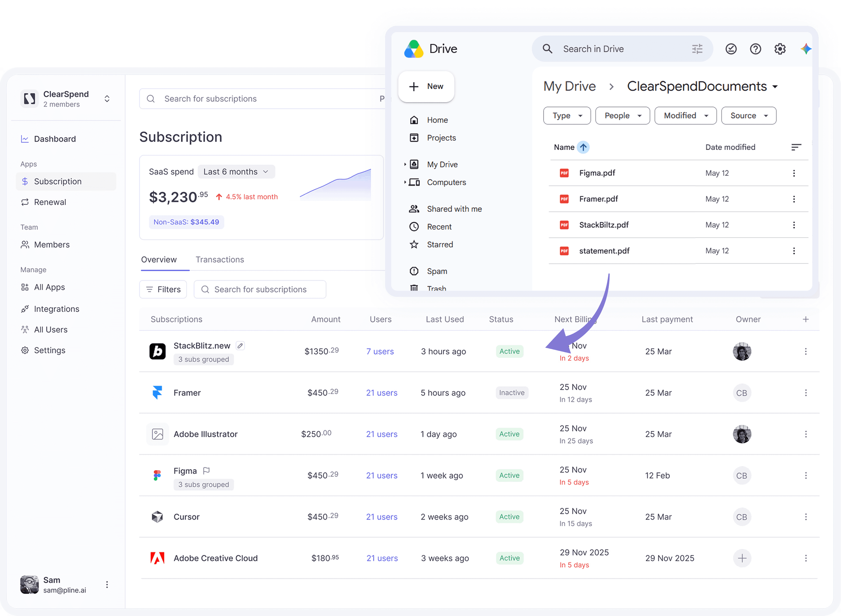This screenshot has height=616, width=846.
Task: Click the Drive logo
Action: tap(414, 49)
